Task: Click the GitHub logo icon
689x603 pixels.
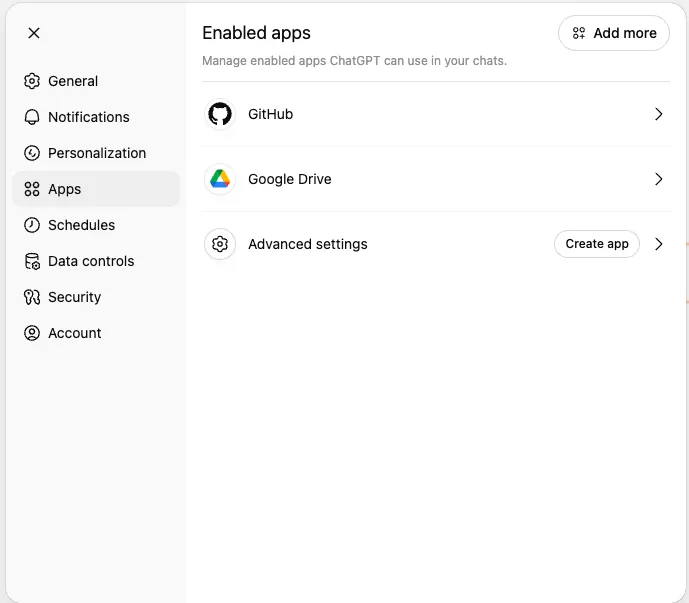Action: tap(220, 114)
